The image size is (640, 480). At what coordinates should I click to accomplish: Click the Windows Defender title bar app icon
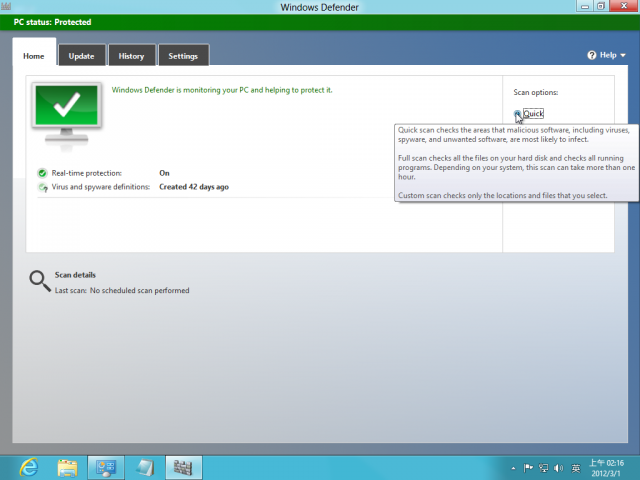6,7
